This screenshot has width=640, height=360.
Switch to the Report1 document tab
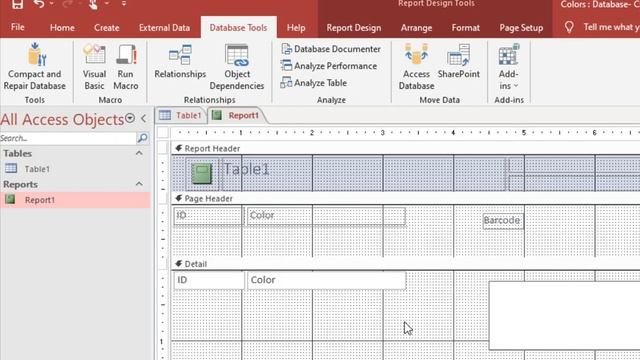point(237,116)
